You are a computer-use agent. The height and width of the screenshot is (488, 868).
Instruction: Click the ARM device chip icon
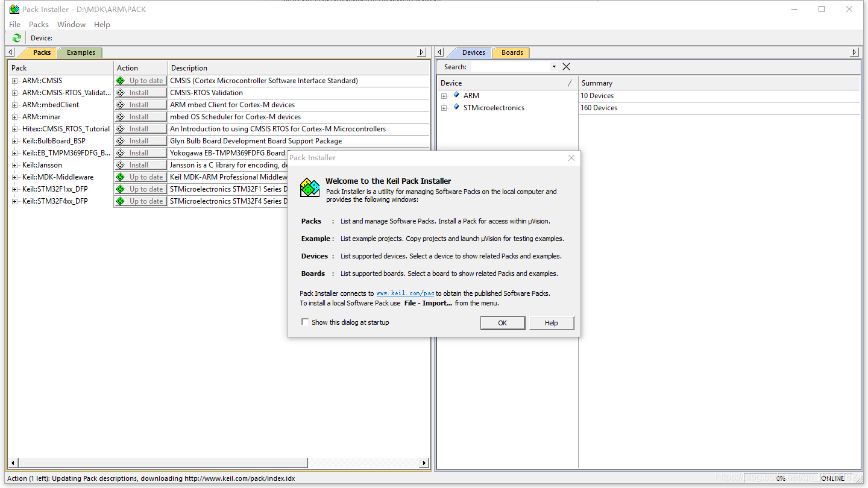(456, 95)
